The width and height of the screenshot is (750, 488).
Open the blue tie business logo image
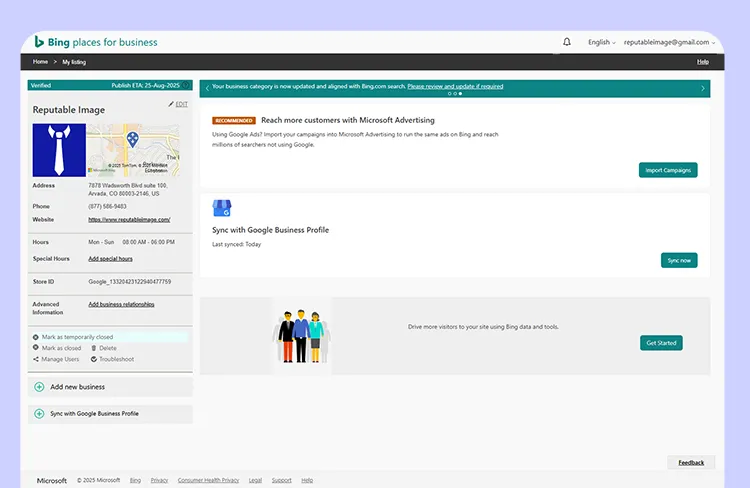(x=59, y=150)
